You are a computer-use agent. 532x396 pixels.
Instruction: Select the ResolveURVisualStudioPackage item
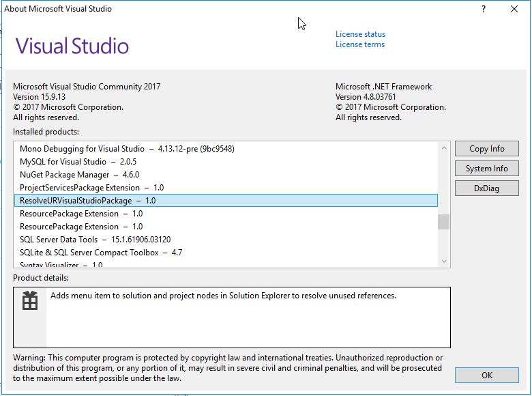pos(87,201)
